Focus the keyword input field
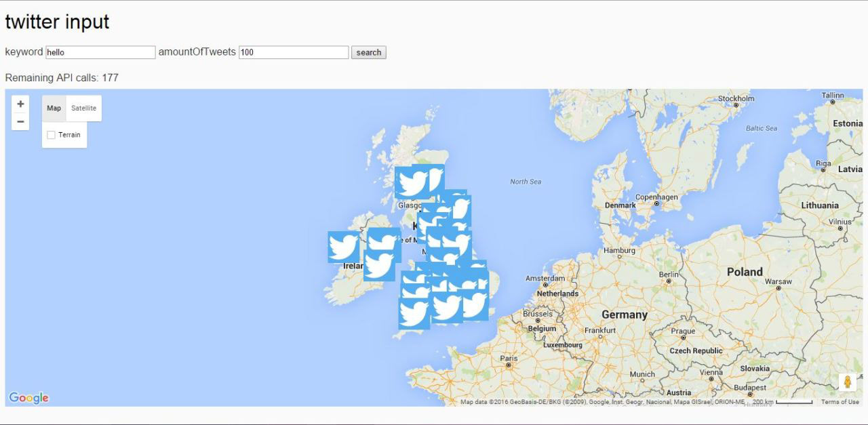 click(100, 52)
